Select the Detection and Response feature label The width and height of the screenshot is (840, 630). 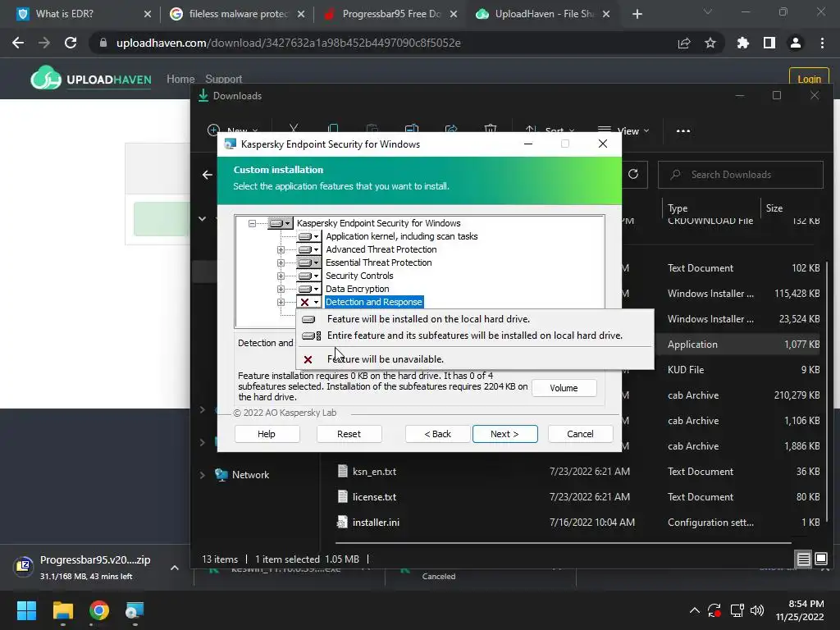click(x=374, y=302)
